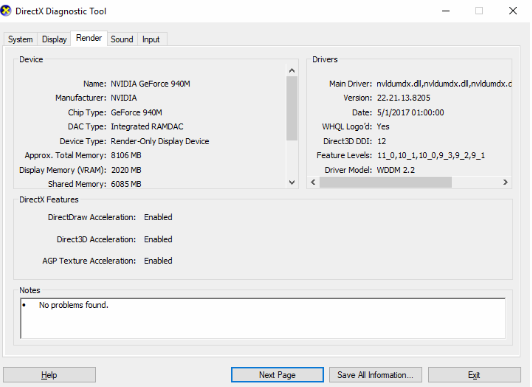Click the driver date '5/1/2017 01:00:00'
Screen dimensions: 532x387
pyautogui.click(x=411, y=112)
